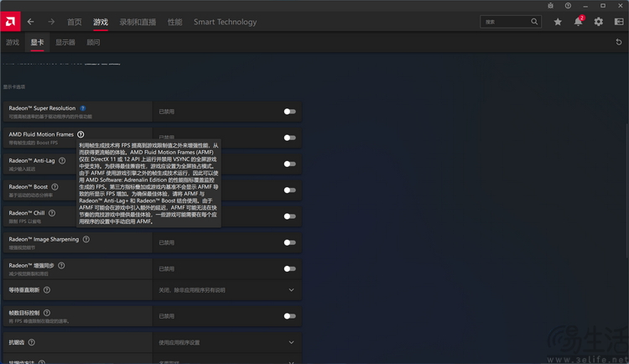Click 等待垂直刷新 help icon

tap(47, 289)
